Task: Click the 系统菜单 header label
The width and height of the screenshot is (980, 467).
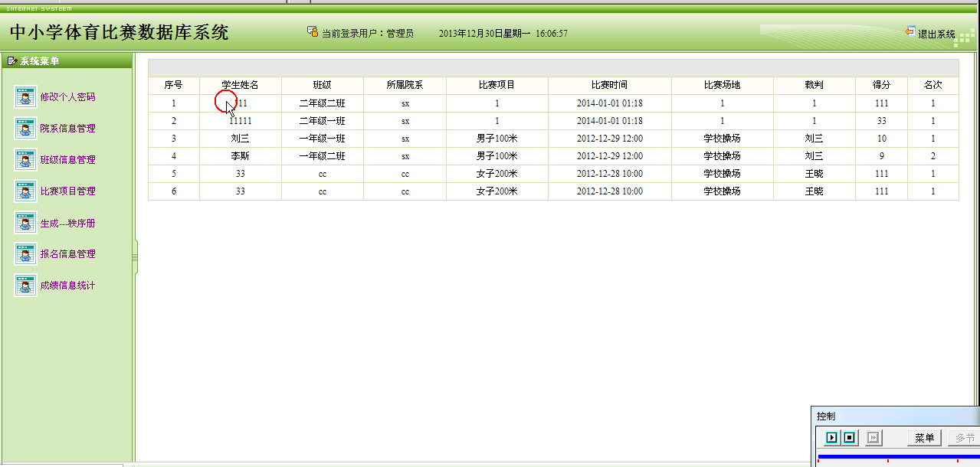Action: (40, 60)
